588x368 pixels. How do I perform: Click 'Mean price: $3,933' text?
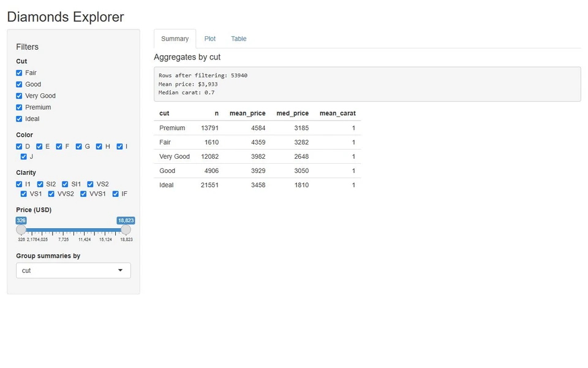pyautogui.click(x=188, y=84)
